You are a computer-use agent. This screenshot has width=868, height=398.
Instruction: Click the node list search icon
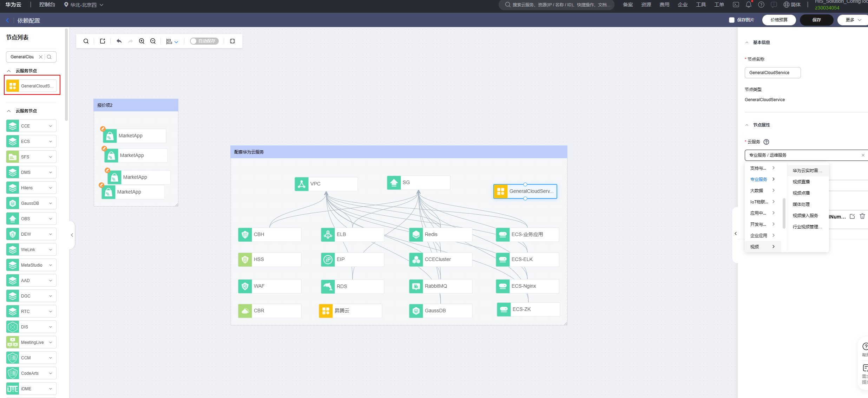(x=49, y=57)
